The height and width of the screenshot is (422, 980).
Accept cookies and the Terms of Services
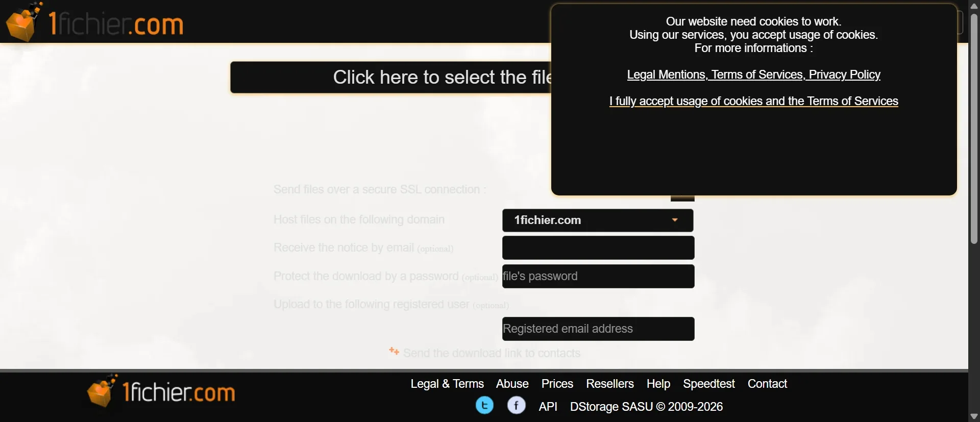click(753, 101)
